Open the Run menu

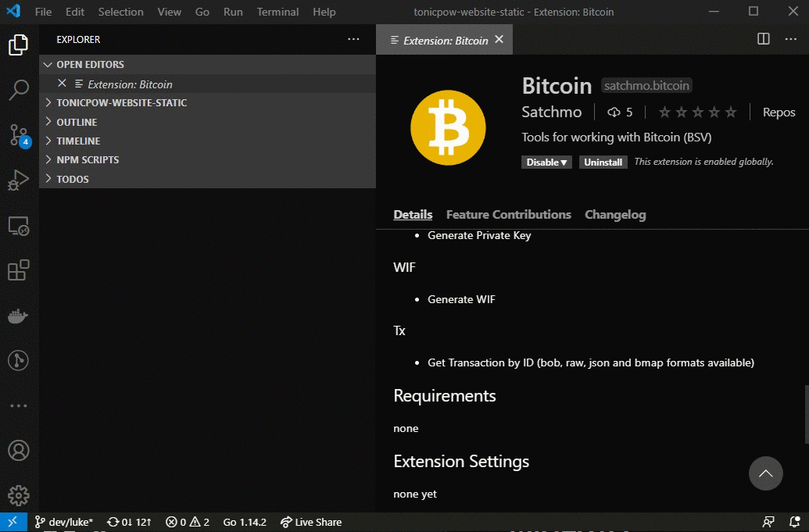click(x=233, y=12)
